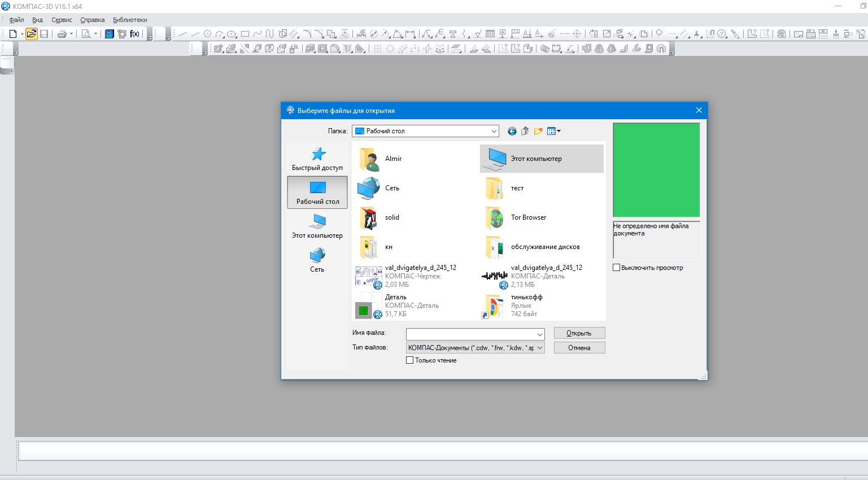The image size is (868, 480).
Task: Click the house-shaped icon ending second toolbar
Action: (x=661, y=49)
